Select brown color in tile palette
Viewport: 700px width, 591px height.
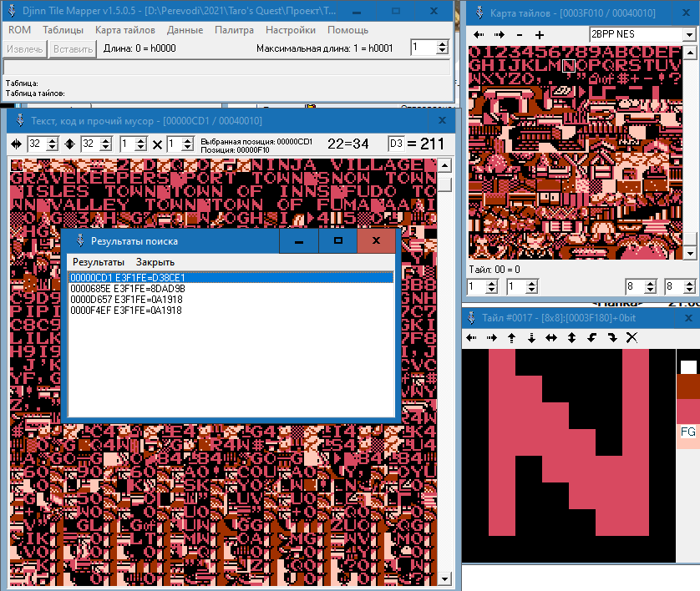(688, 386)
